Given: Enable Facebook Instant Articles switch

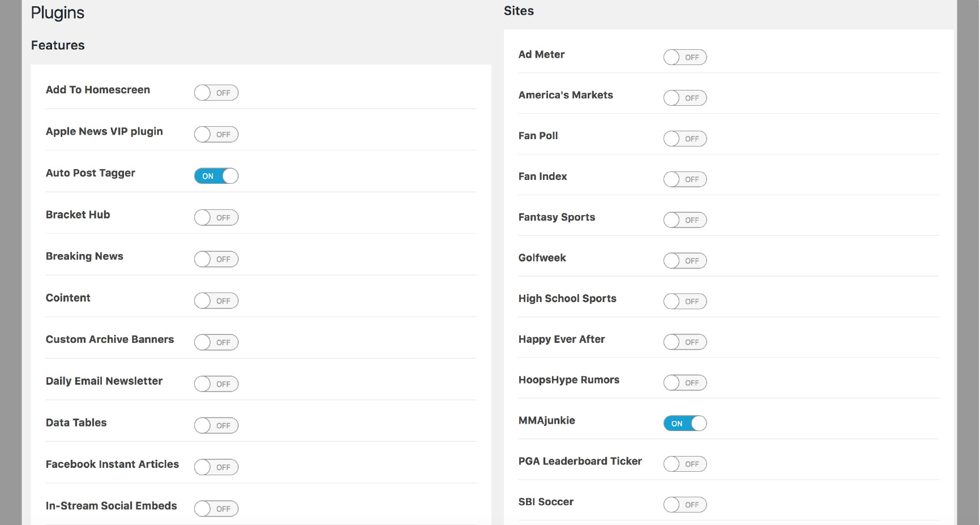Looking at the screenshot, I should coord(216,467).
